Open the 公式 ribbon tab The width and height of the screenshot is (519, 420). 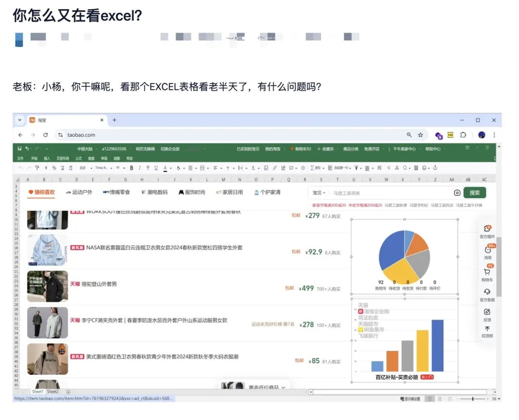78,158
